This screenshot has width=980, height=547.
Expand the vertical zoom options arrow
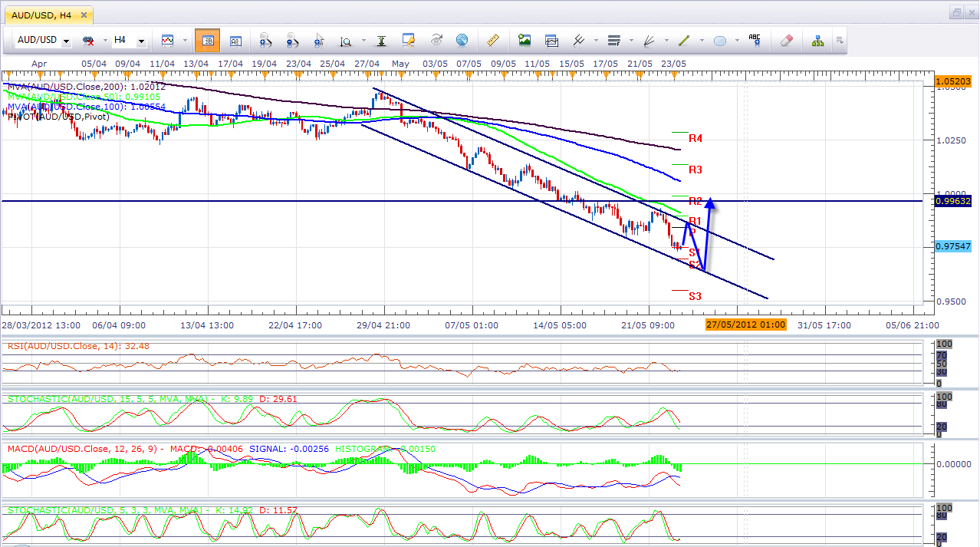[363, 41]
